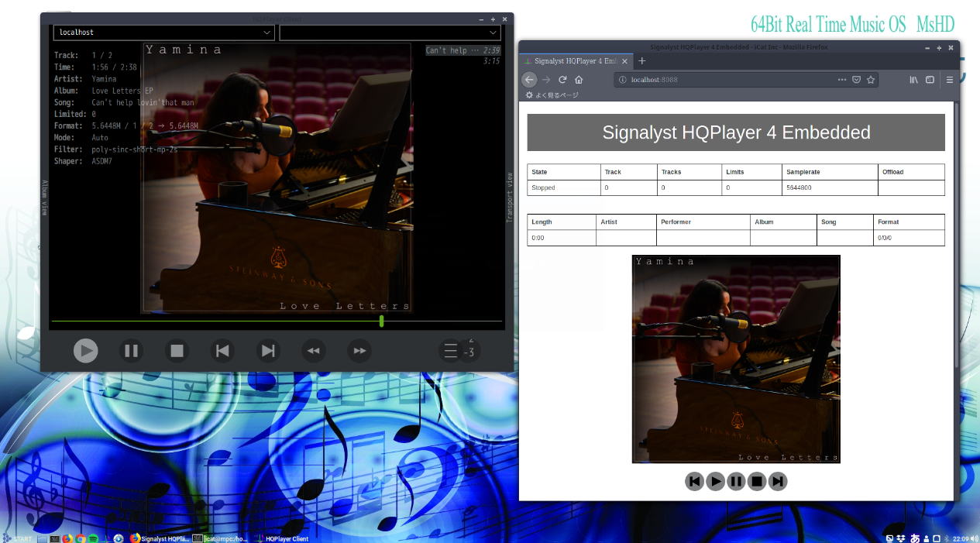The height and width of the screenshot is (543, 980).
Task: Launch Firefox from the taskbar launcher
Action: [67, 538]
